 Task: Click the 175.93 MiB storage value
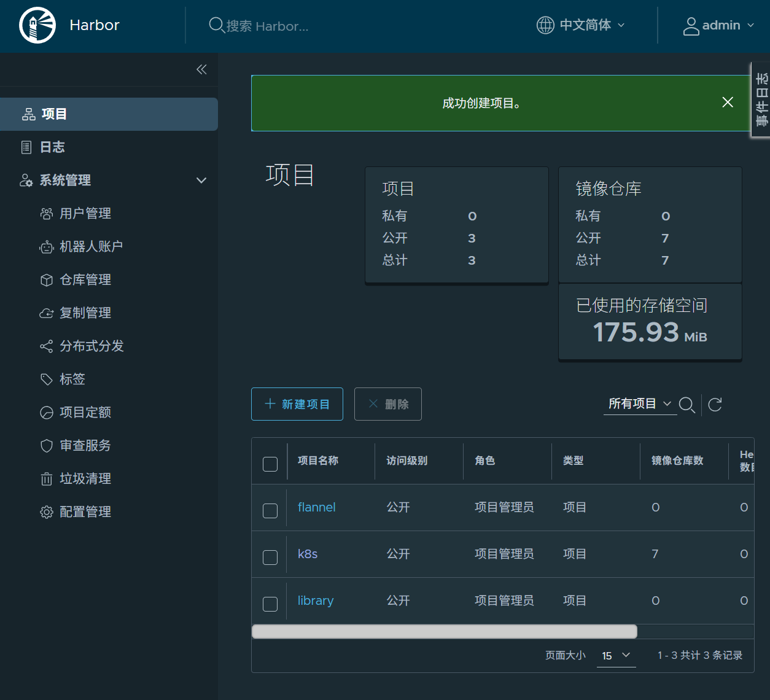[650, 333]
